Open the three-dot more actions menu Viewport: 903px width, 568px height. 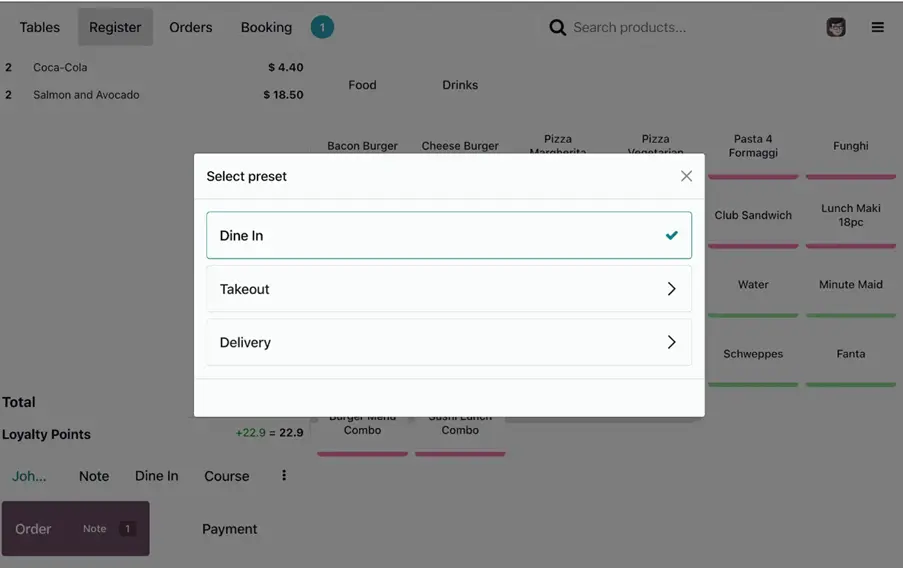[x=284, y=476]
